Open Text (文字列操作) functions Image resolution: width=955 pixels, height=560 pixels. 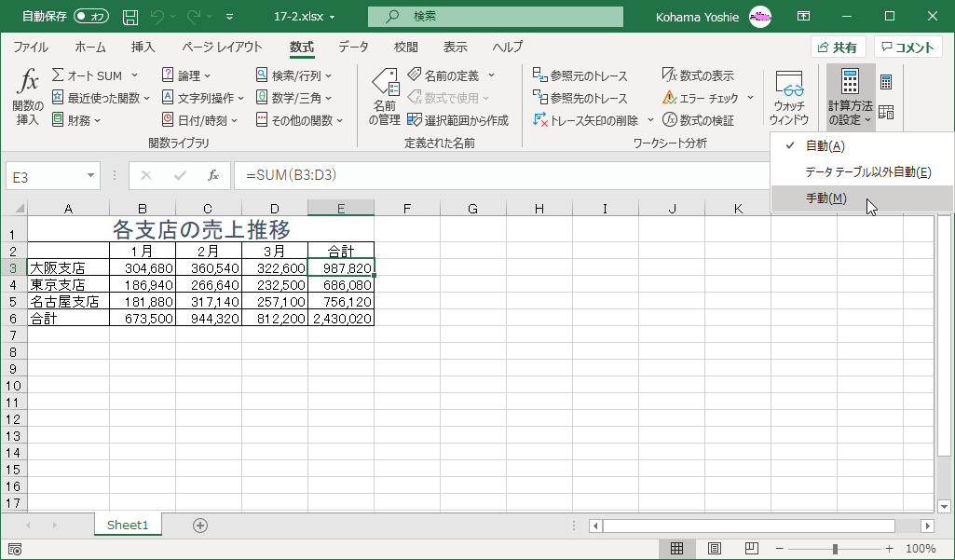[203, 98]
